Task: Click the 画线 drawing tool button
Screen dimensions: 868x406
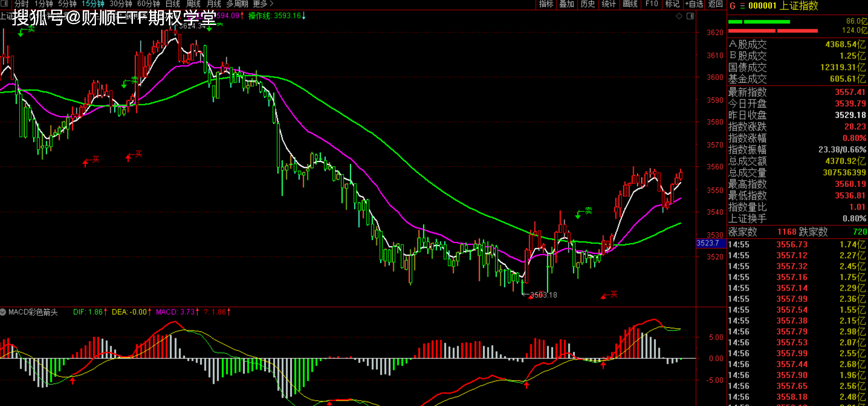Action: point(630,4)
